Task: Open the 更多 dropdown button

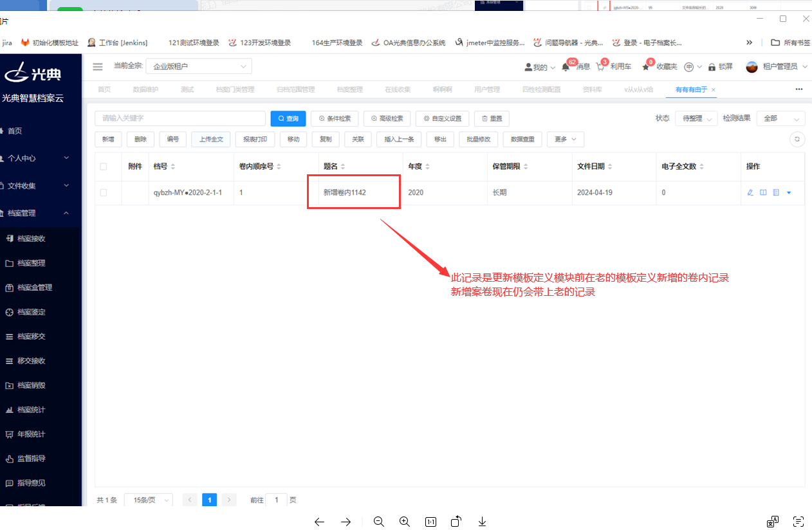Action: click(566, 139)
